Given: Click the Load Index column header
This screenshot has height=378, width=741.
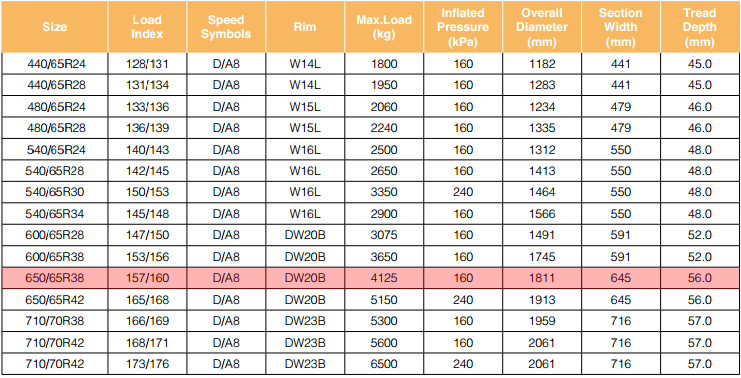Looking at the screenshot, I should 147,27.
